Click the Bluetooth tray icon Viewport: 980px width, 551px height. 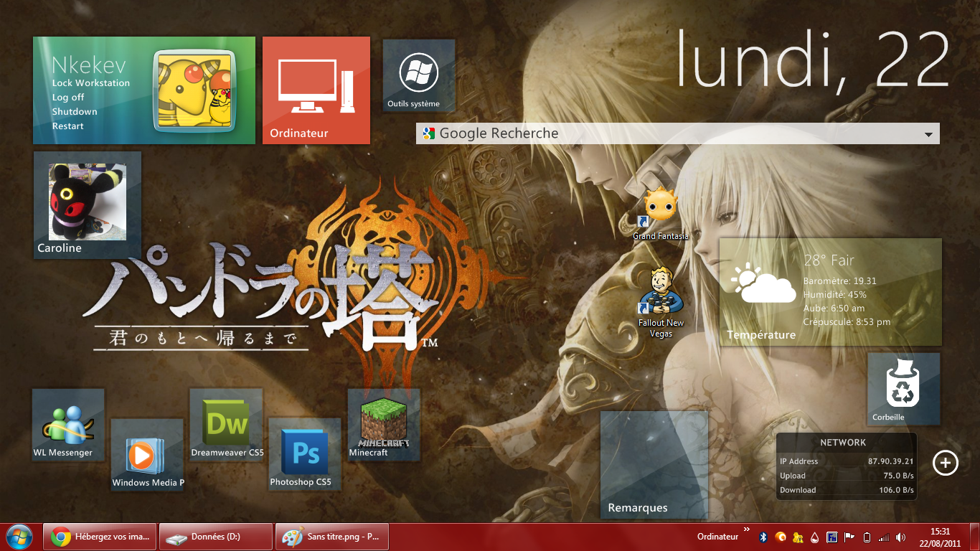click(763, 537)
